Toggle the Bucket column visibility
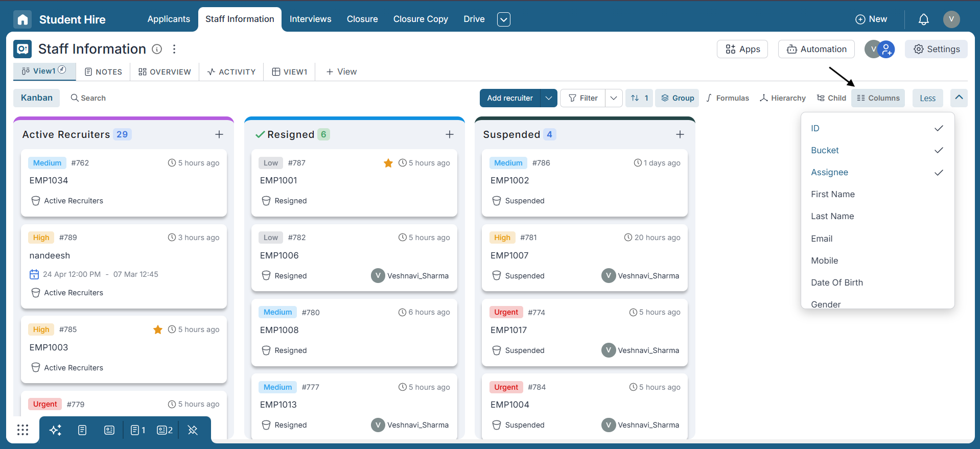Screen dimensions: 980x449 (877, 150)
